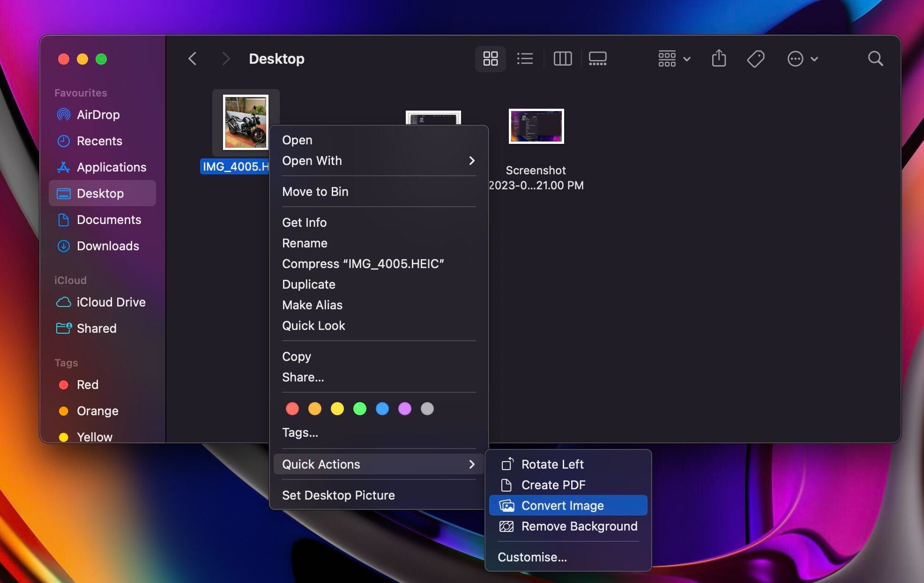Apply the red tag color dot
The height and width of the screenshot is (583, 924).
tap(292, 409)
